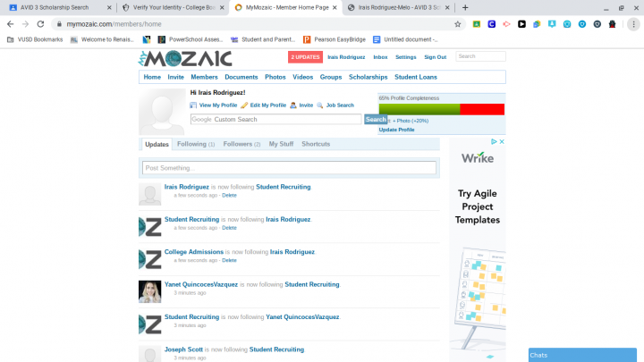644x362 pixels.
Task: Open the Inbox
Action: (380, 57)
